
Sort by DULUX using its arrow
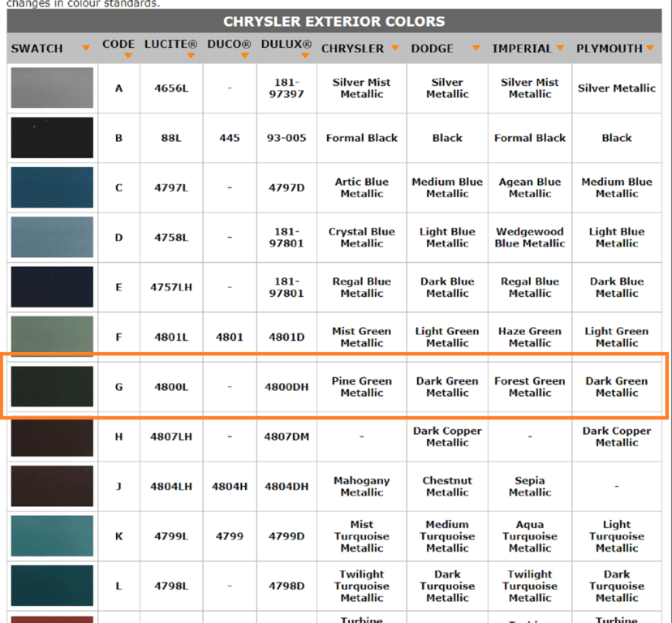[x=305, y=56]
